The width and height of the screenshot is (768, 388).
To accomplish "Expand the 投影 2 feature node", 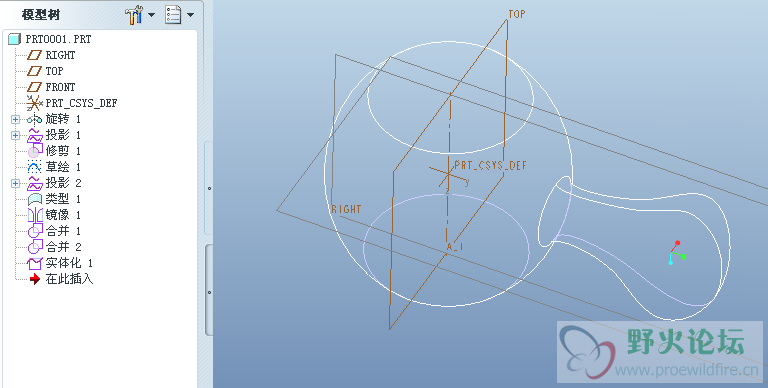I will coord(15,183).
